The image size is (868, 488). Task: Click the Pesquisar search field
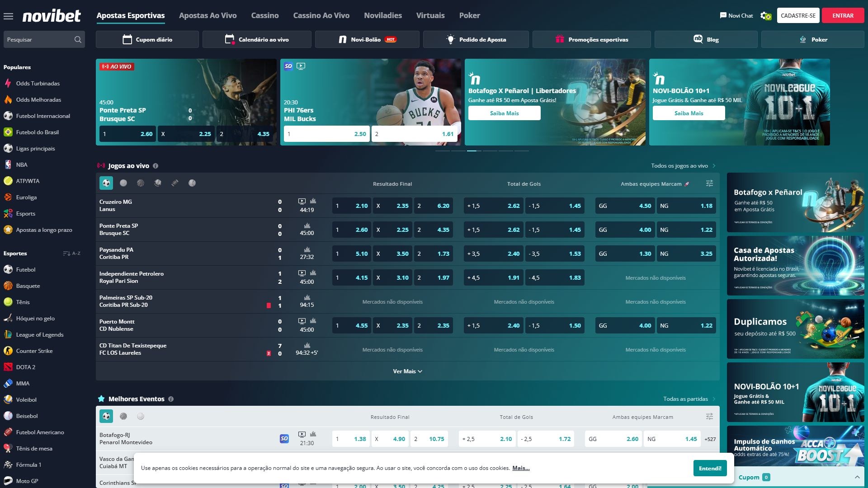point(44,40)
